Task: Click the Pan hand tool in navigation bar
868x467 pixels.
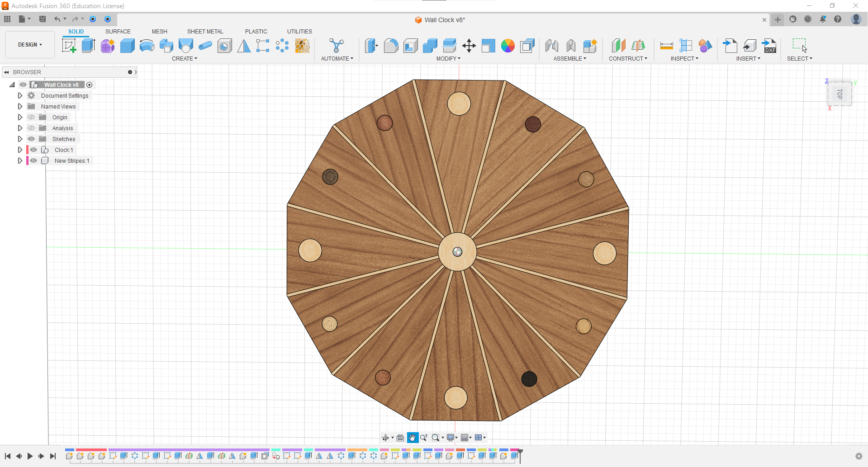Action: point(412,437)
